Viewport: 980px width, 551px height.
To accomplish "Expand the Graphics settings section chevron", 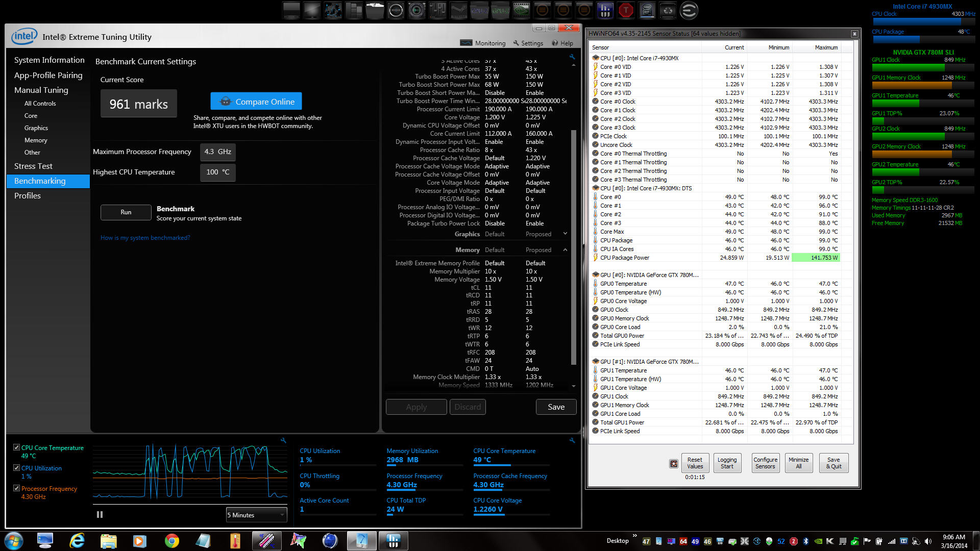I will pos(565,234).
